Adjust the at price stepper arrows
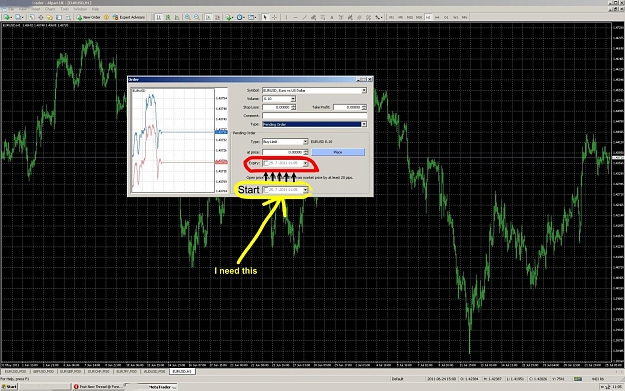The width and height of the screenshot is (625, 391). coord(306,152)
